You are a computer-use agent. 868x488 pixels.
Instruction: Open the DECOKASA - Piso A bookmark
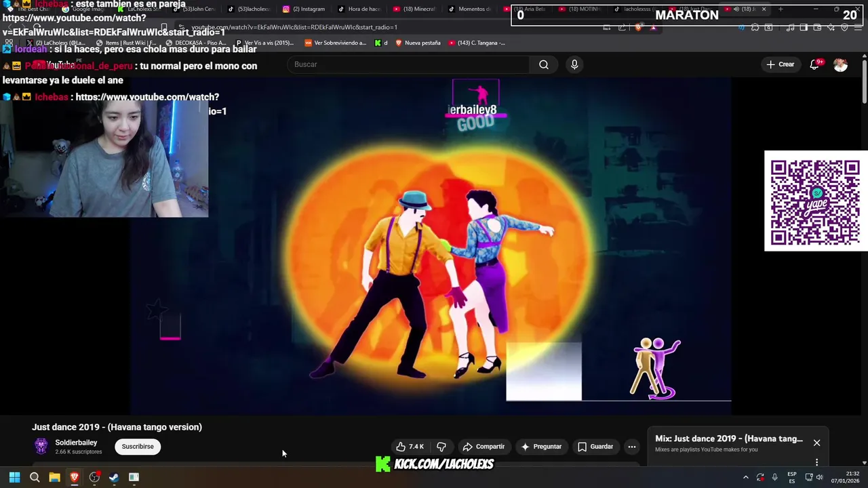pyautogui.click(x=195, y=43)
